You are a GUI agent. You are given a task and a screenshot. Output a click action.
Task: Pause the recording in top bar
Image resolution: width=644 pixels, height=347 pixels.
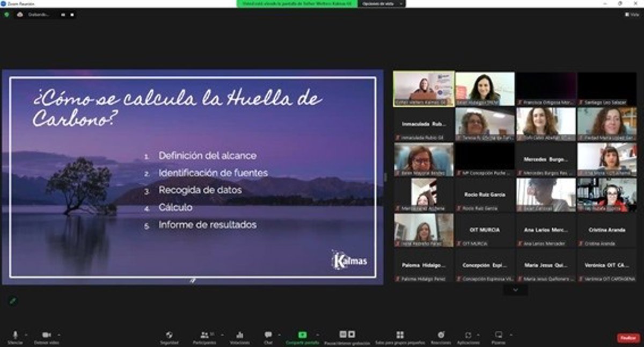pos(63,15)
